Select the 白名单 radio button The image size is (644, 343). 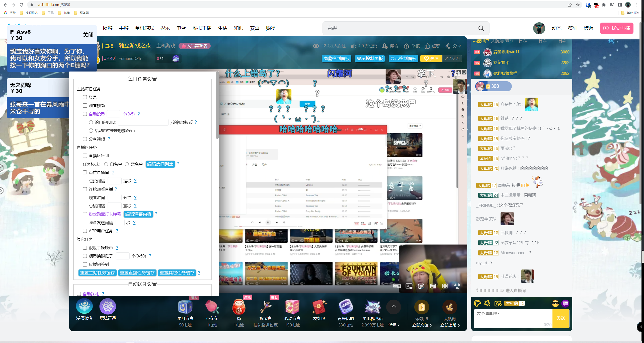[x=106, y=164]
